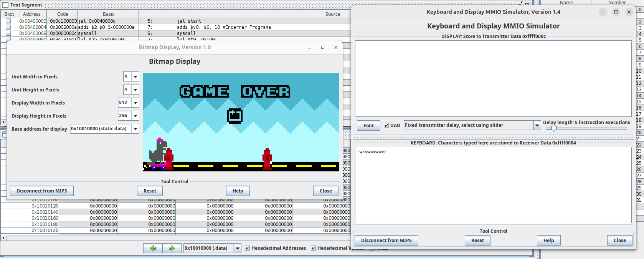
Task: Select 'jal start' source line
Action: tap(189, 21)
